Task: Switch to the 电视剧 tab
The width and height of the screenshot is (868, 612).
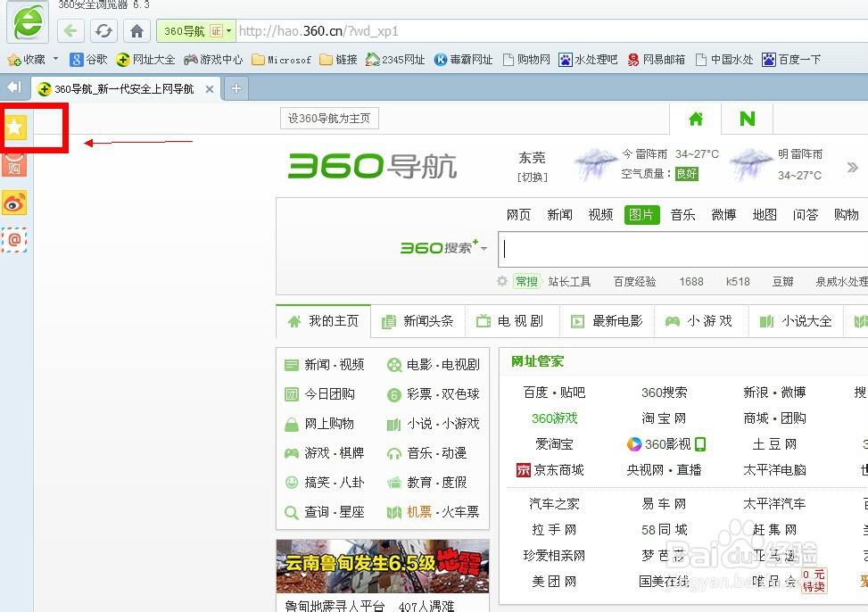Action: pos(512,320)
